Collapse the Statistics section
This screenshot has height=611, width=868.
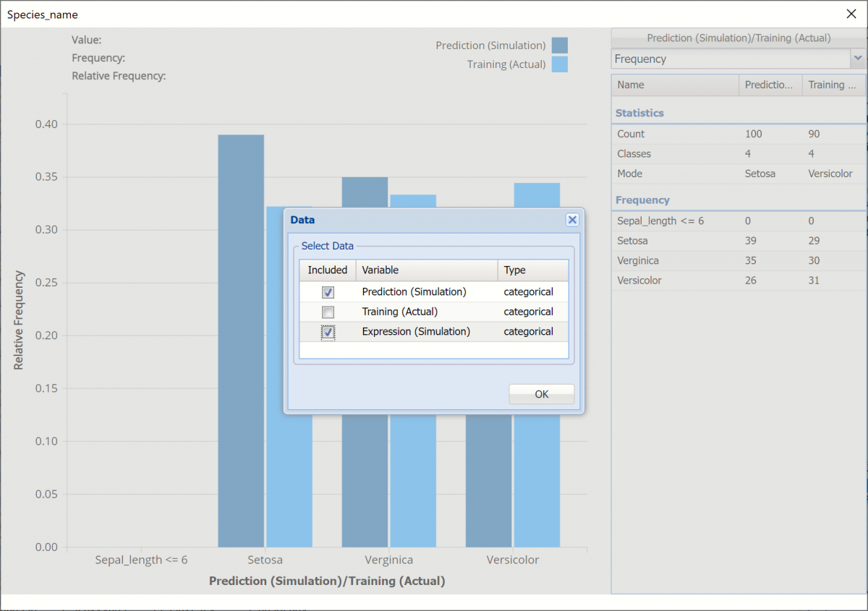(x=639, y=113)
